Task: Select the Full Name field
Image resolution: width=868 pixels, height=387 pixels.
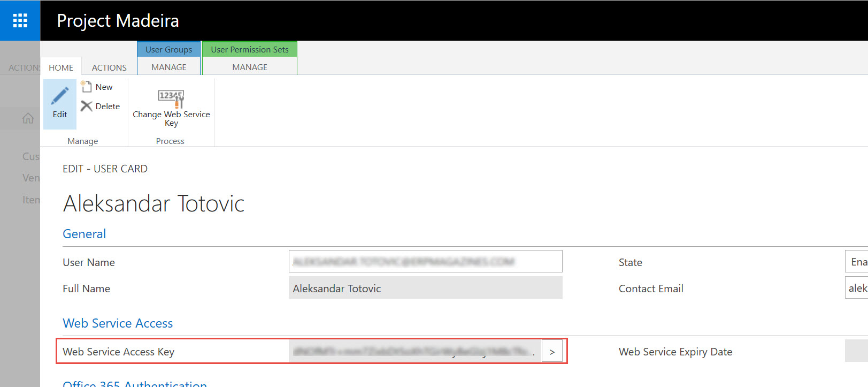Action: pos(425,289)
